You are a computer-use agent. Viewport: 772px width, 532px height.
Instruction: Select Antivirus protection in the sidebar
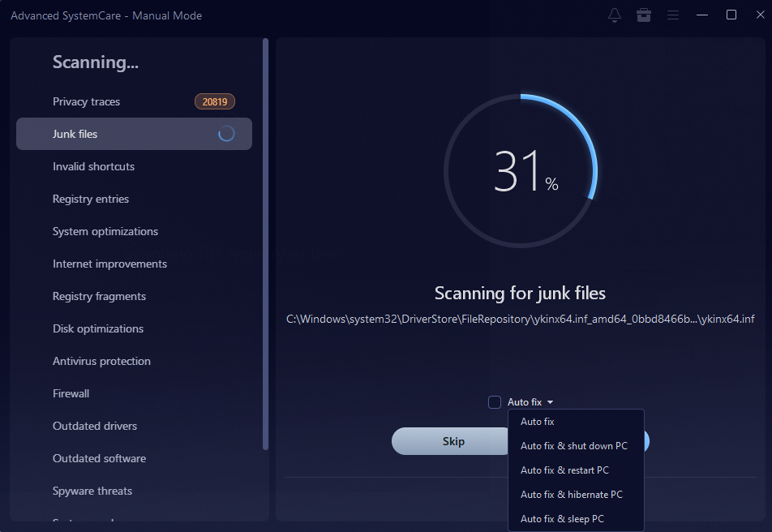pyautogui.click(x=101, y=361)
